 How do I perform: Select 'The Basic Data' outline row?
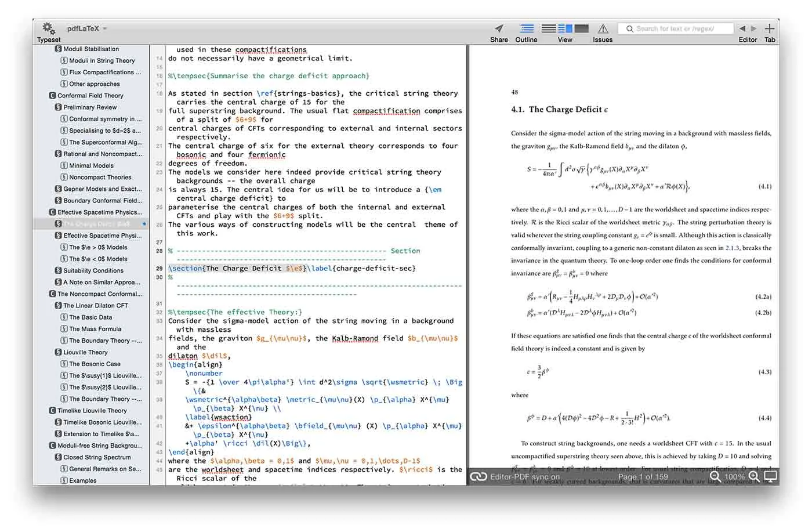(91, 317)
